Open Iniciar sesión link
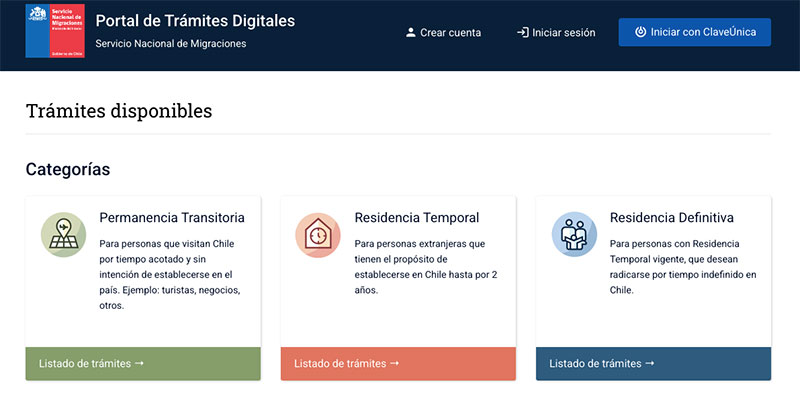Viewport: 800px width, 394px height. tap(556, 33)
